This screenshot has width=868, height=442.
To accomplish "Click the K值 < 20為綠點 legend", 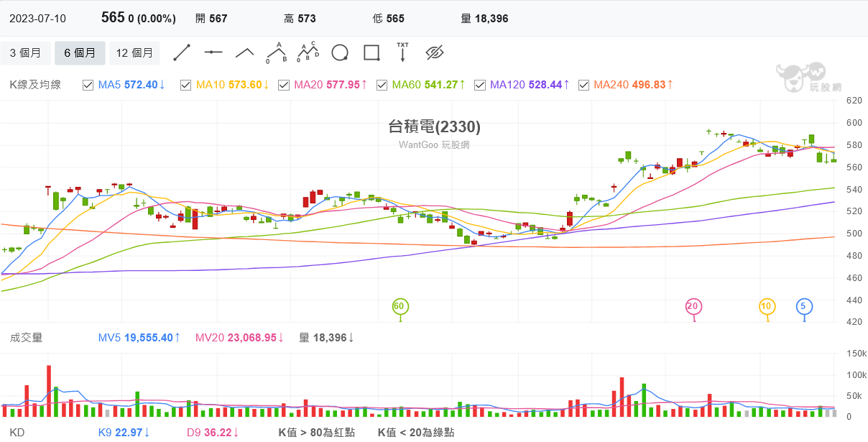I will pyautogui.click(x=416, y=433).
